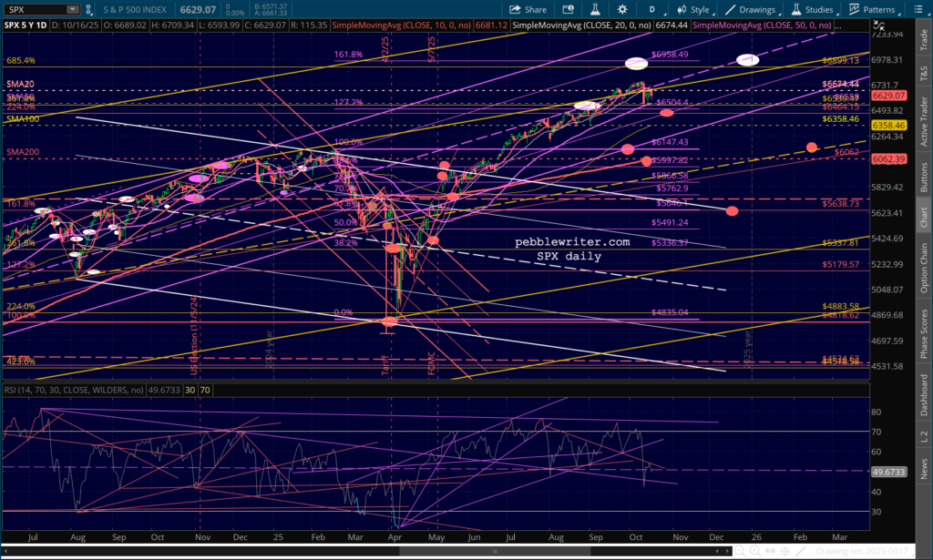This screenshot has width=933, height=560.
Task: Click the $4835.04 Fibonacci level label
Action: (x=670, y=312)
